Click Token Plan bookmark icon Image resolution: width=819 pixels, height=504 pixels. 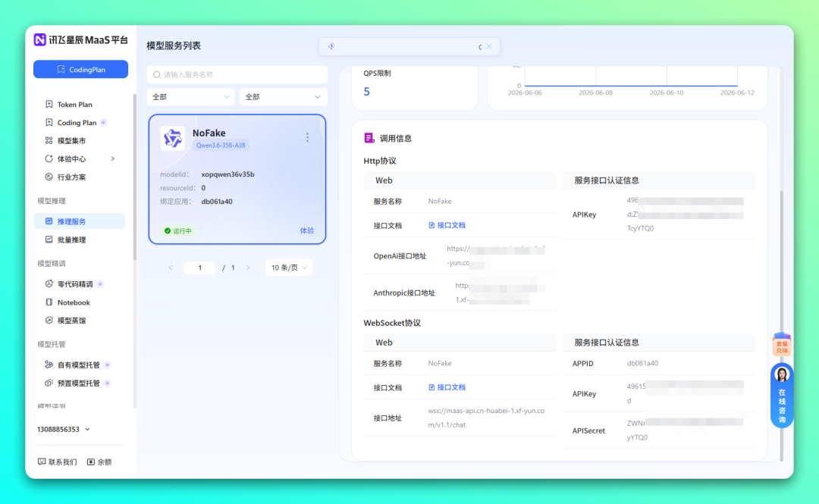coord(49,105)
